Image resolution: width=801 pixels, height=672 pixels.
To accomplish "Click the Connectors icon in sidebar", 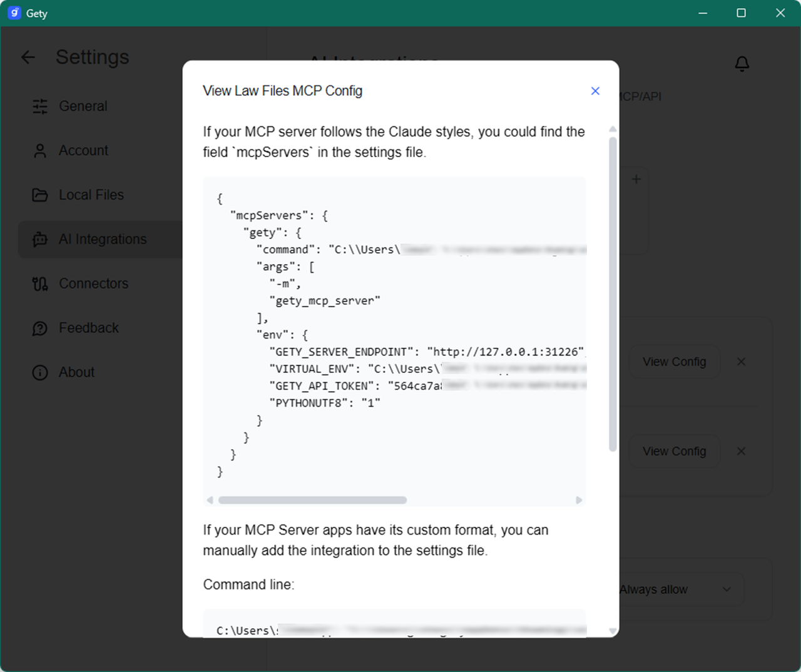I will pyautogui.click(x=40, y=284).
